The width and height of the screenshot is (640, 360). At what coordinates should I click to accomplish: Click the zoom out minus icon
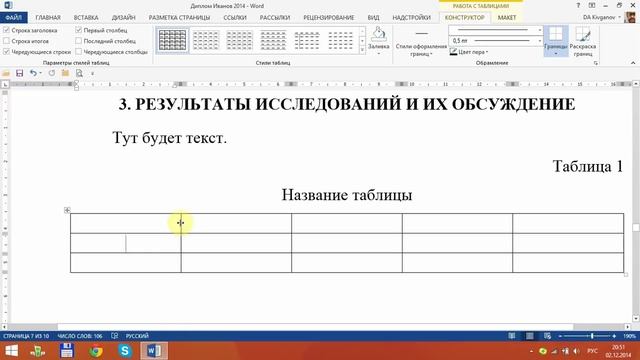560,336
